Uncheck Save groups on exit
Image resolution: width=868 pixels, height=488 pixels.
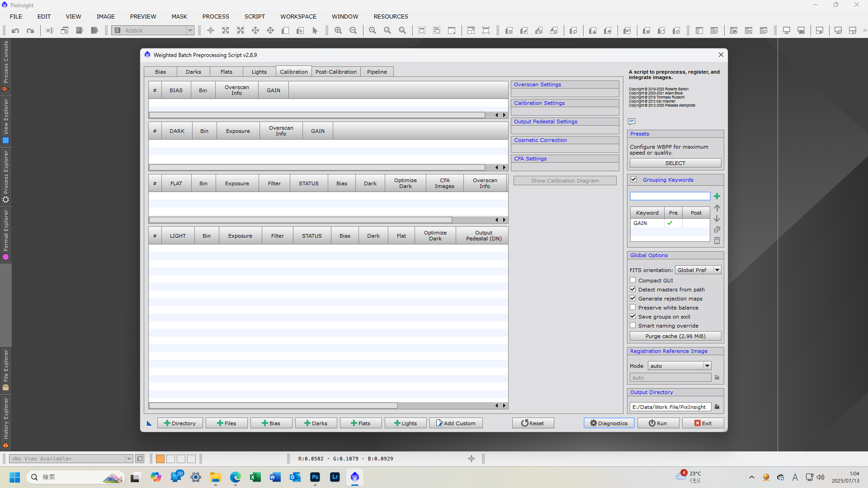click(x=633, y=316)
